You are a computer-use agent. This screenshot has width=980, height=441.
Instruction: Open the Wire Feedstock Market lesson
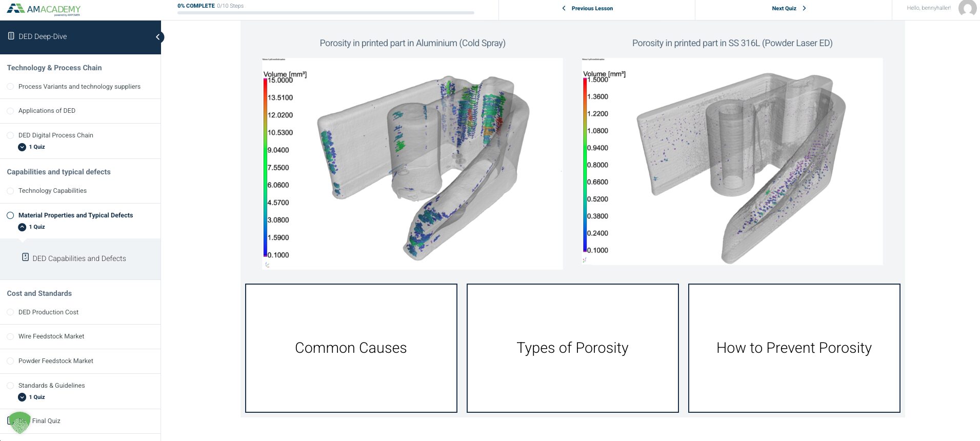[51, 336]
